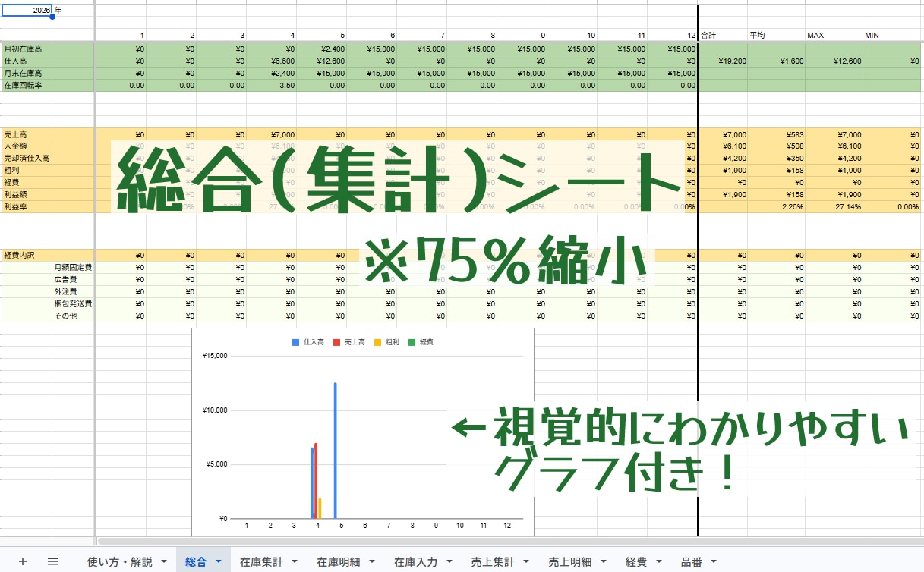Open dropdown arrow on 売上明細 tab
This screenshot has width=924, height=572.
(604, 562)
